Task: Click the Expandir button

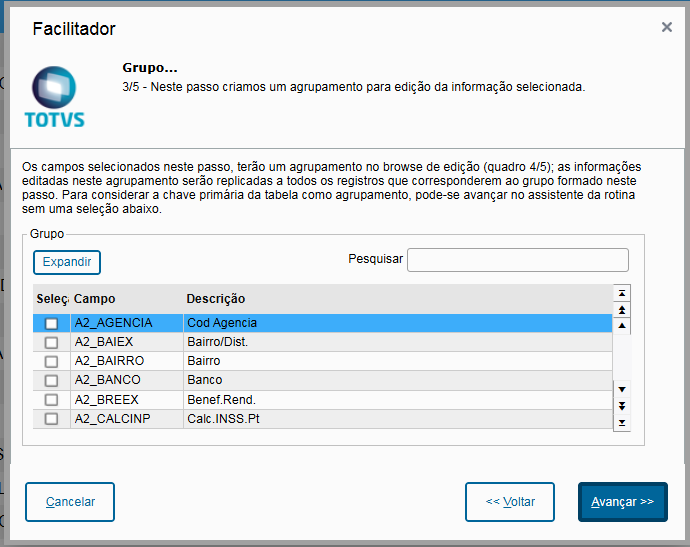Action: click(x=67, y=262)
